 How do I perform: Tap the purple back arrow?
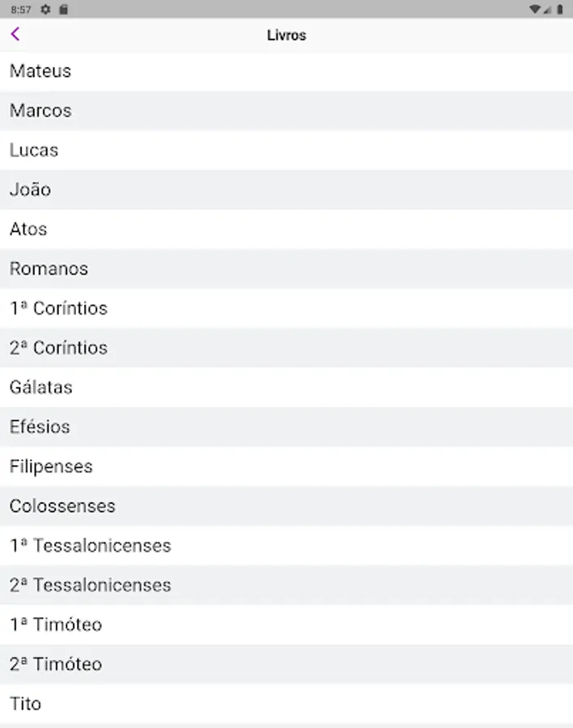click(15, 34)
